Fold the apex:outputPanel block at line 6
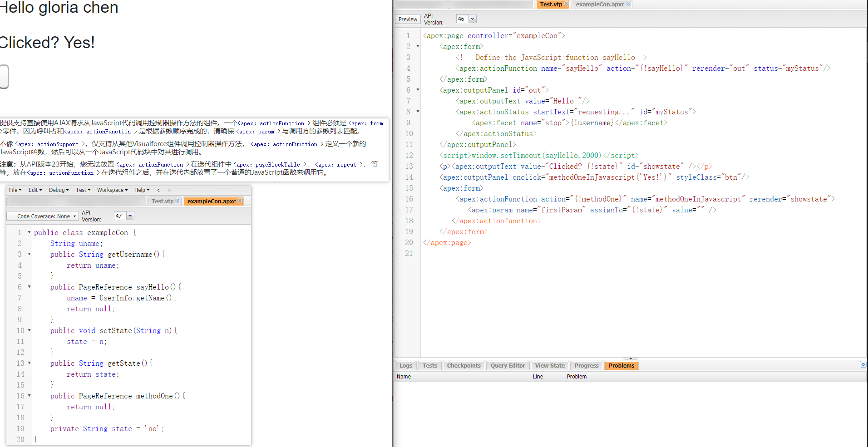Image resolution: width=868 pixels, height=447 pixels. [x=418, y=90]
